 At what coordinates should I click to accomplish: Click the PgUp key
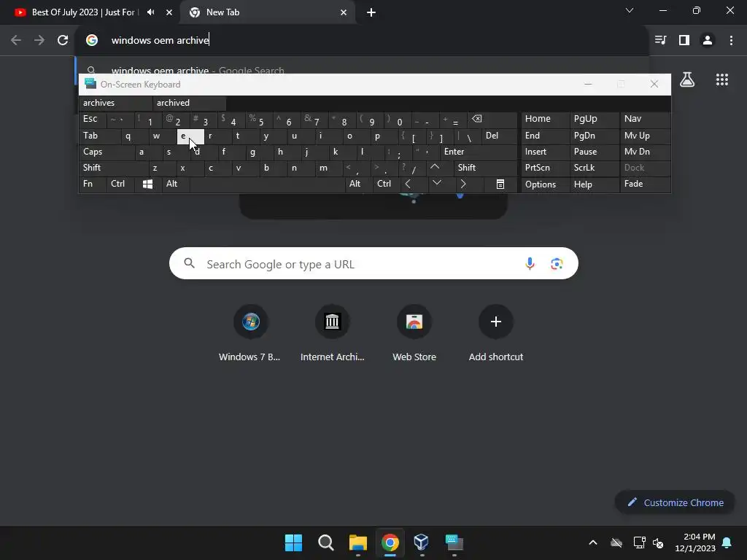(594, 119)
